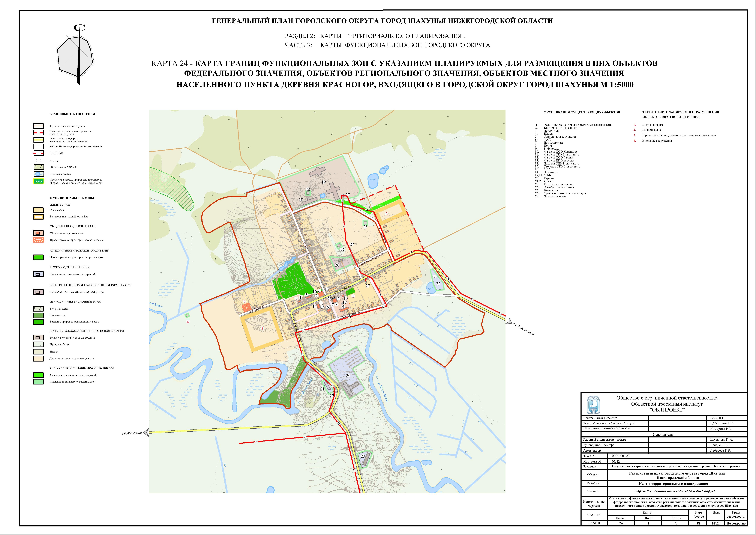Click the 'пер.Красногорский' street label on map
756x535 pixels.
click(x=371, y=260)
